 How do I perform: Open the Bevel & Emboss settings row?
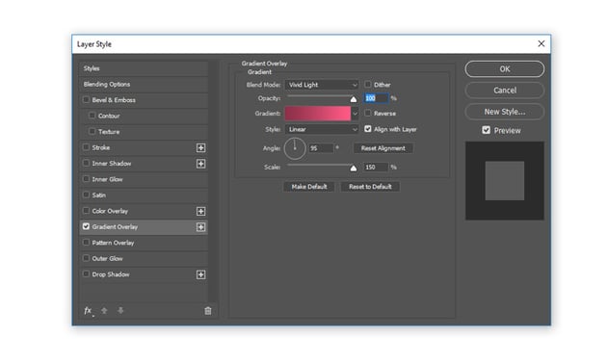click(x=144, y=100)
